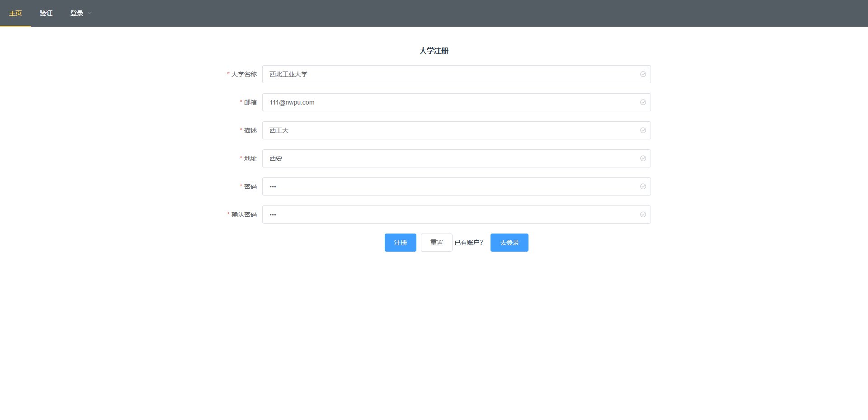Click the 地址 field label

[250, 158]
